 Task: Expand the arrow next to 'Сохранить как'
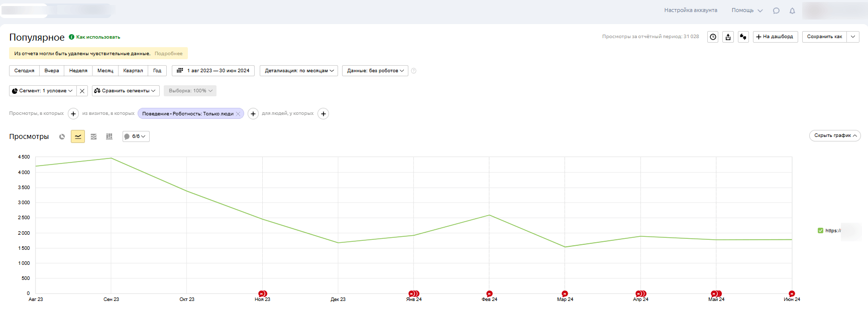(x=853, y=37)
